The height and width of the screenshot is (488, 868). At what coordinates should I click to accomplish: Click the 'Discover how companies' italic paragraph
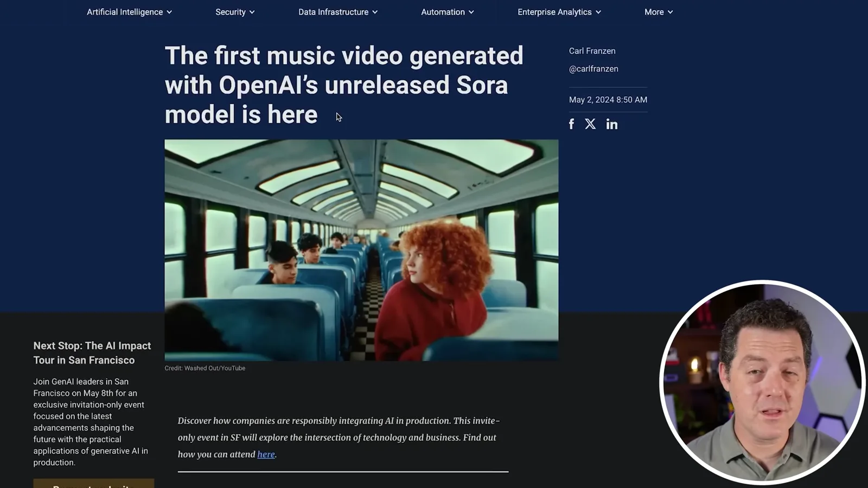(x=339, y=438)
